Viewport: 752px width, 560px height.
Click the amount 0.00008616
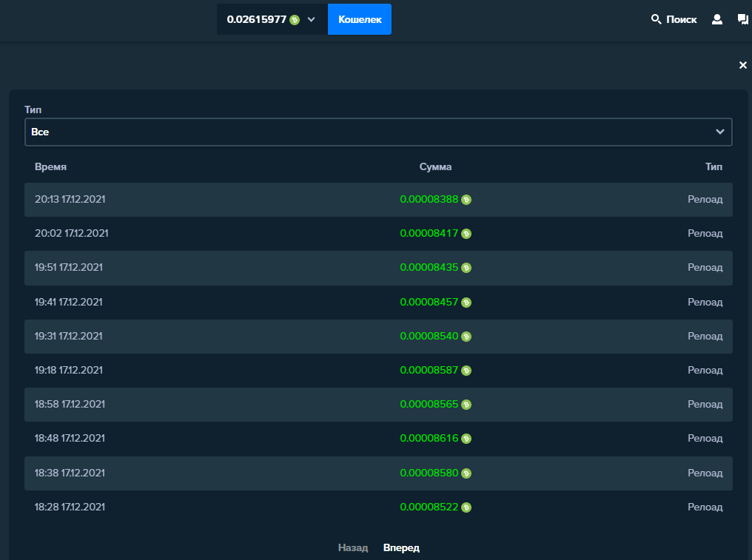pos(429,438)
